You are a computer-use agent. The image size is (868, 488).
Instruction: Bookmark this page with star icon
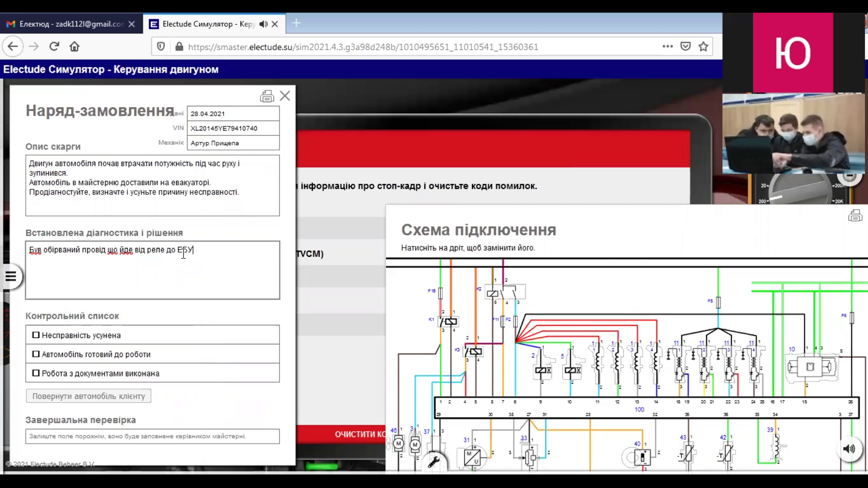(x=703, y=47)
